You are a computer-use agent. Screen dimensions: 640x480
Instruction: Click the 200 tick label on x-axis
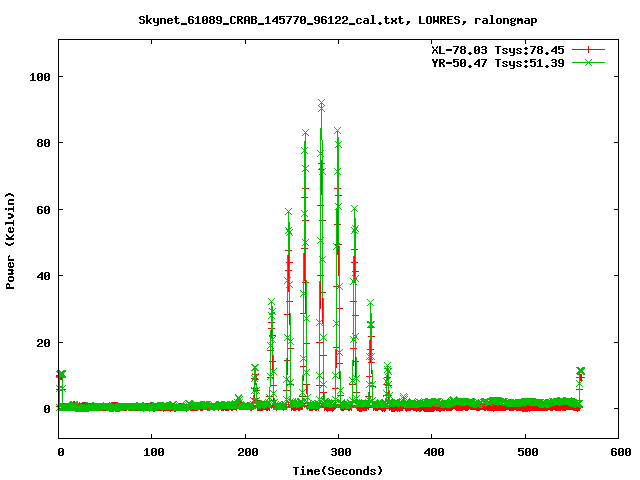pyautogui.click(x=245, y=453)
